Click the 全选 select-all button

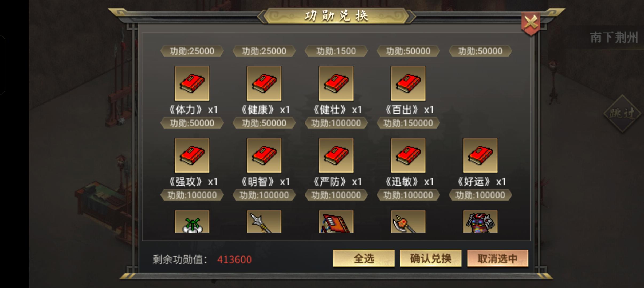(364, 258)
